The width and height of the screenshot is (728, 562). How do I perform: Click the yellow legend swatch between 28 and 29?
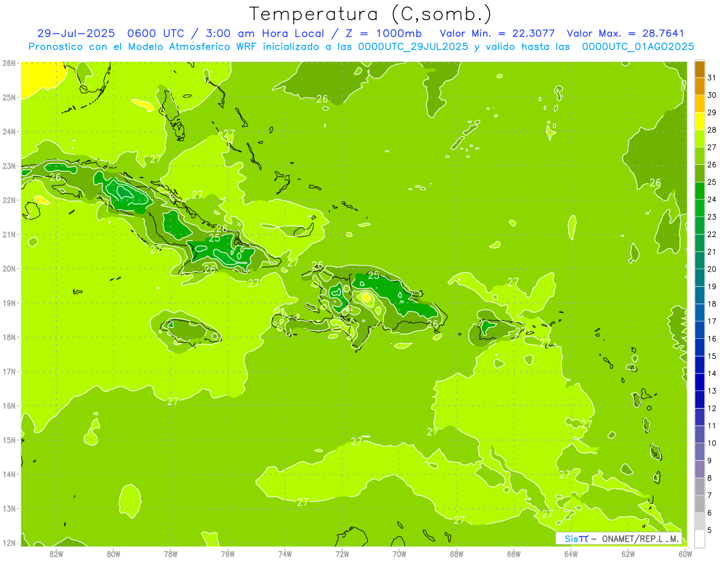coord(700,121)
